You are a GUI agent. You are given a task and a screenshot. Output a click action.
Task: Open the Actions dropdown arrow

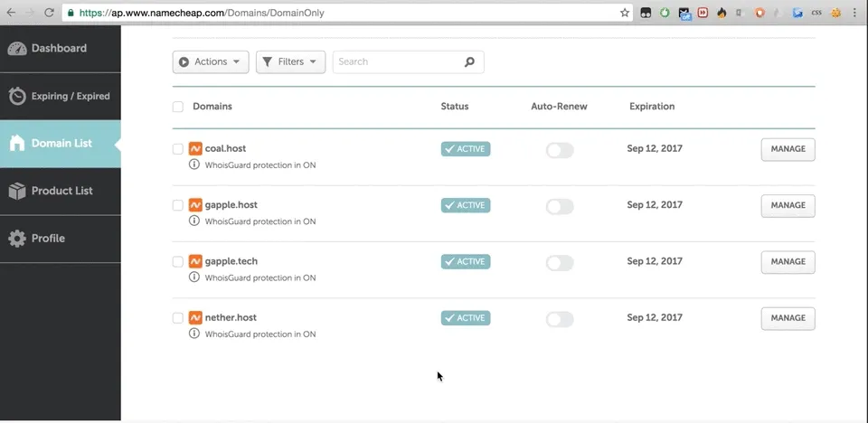236,62
